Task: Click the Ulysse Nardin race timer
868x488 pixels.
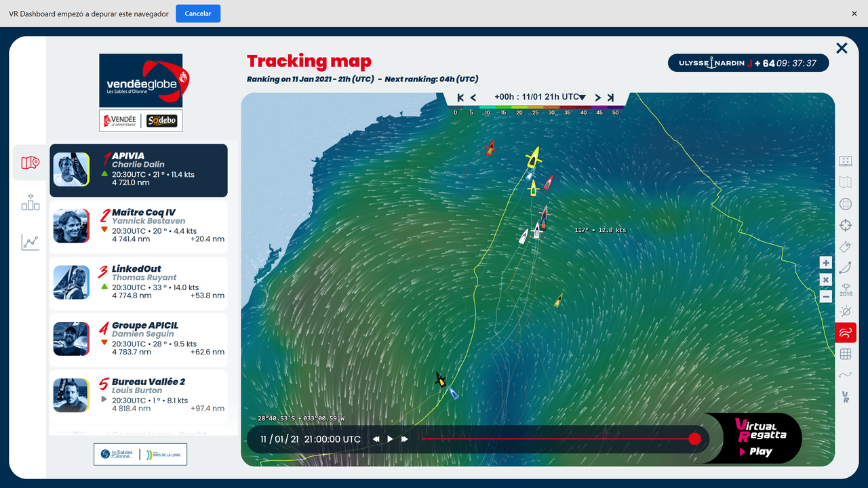Action: click(x=749, y=63)
